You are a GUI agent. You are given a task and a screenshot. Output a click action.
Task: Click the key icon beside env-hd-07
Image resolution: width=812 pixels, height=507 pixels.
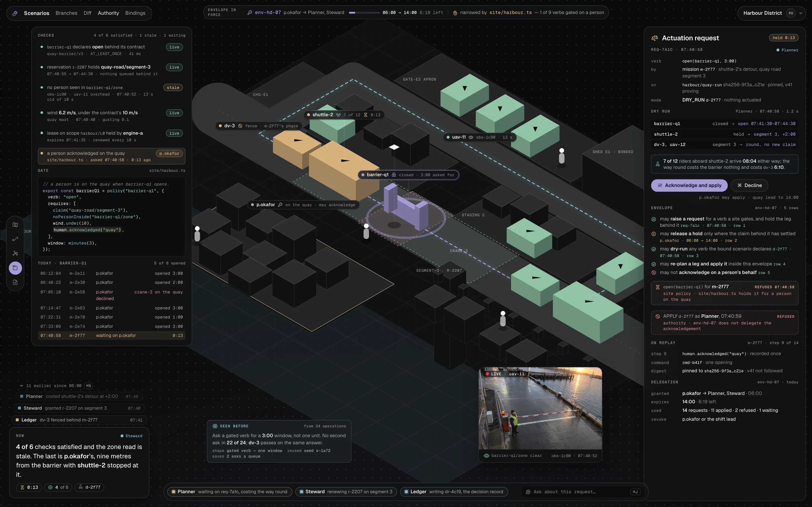250,13
